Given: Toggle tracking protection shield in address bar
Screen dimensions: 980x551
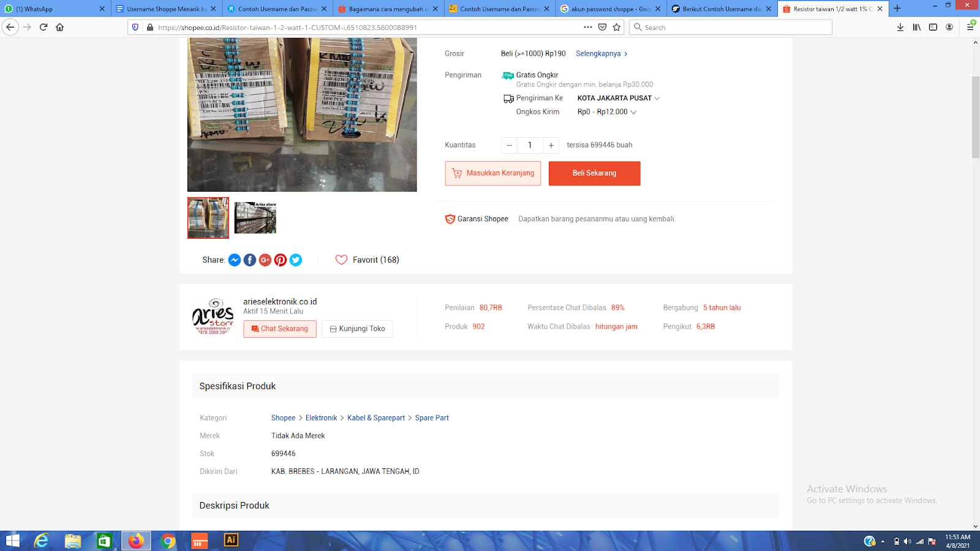Looking at the screenshot, I should pyautogui.click(x=135, y=27).
